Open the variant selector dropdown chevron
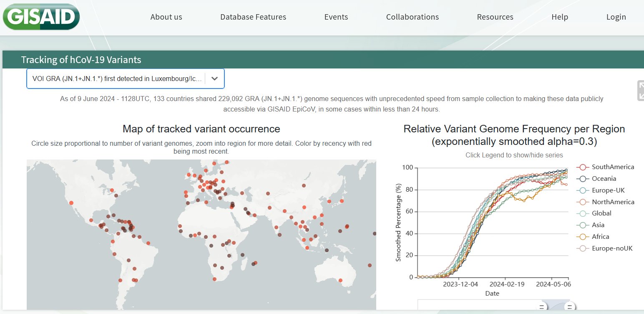 click(214, 78)
